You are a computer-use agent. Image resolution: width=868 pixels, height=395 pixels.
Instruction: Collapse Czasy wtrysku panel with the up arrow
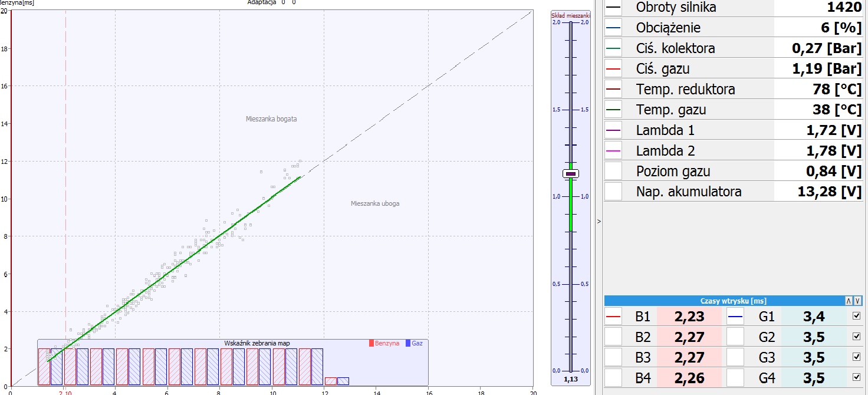point(849,301)
